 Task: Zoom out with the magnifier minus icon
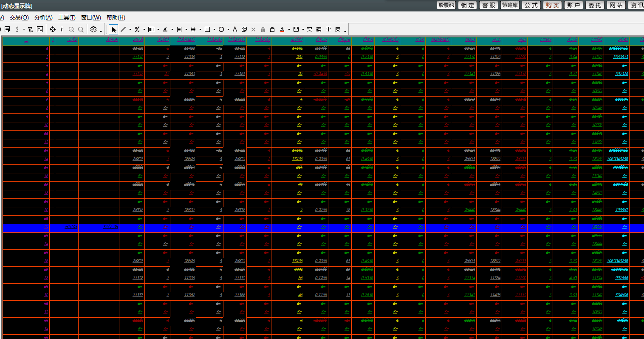pos(81,29)
